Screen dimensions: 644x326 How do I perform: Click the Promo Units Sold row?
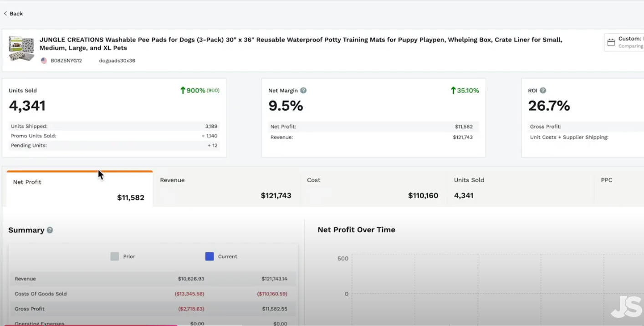[114, 136]
